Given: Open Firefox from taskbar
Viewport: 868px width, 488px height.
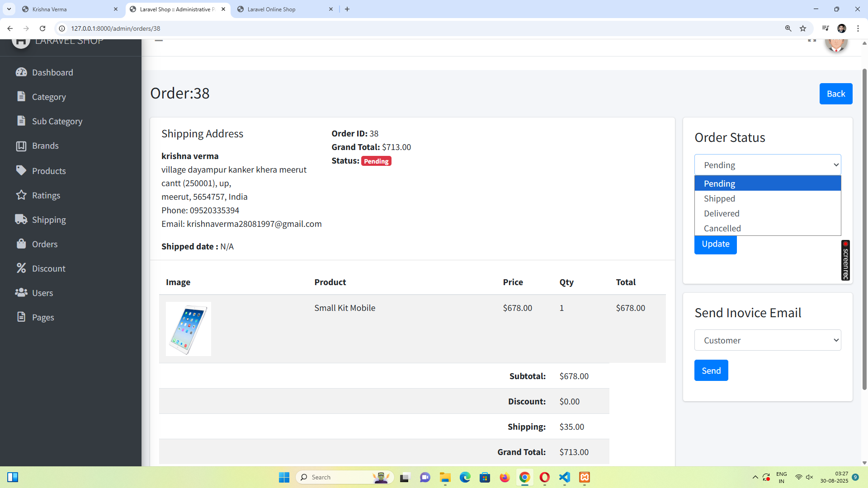Looking at the screenshot, I should pos(505,477).
